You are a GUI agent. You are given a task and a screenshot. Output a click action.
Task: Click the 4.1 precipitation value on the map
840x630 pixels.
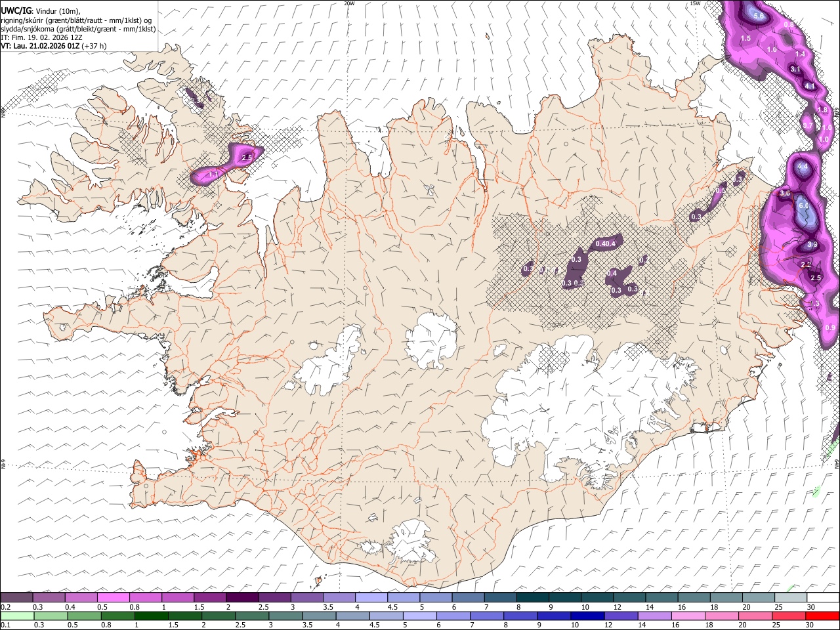coord(810,87)
